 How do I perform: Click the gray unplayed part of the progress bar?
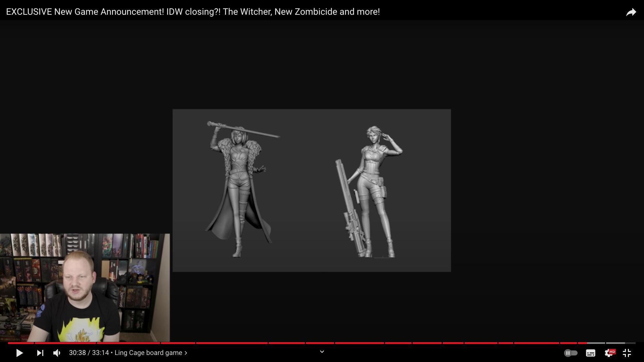[611, 343]
